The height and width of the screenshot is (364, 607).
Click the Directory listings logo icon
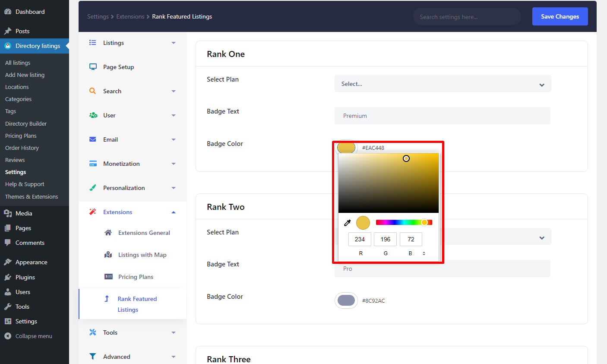pyautogui.click(x=8, y=46)
